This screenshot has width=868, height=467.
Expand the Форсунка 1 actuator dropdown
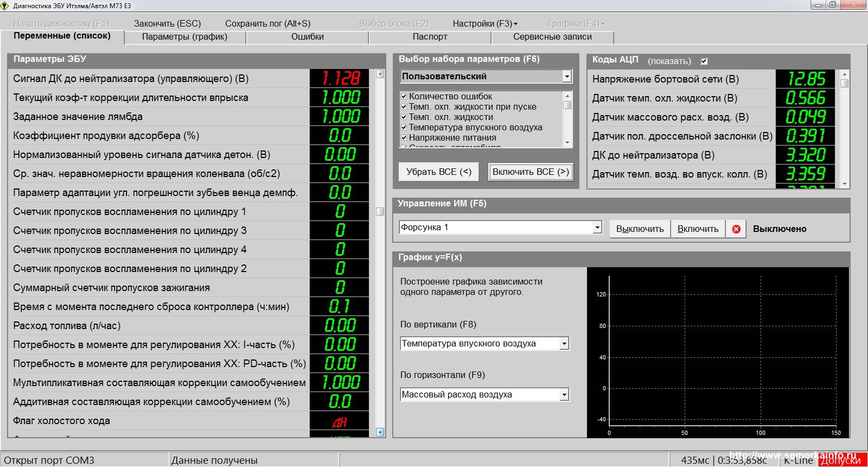(x=597, y=228)
